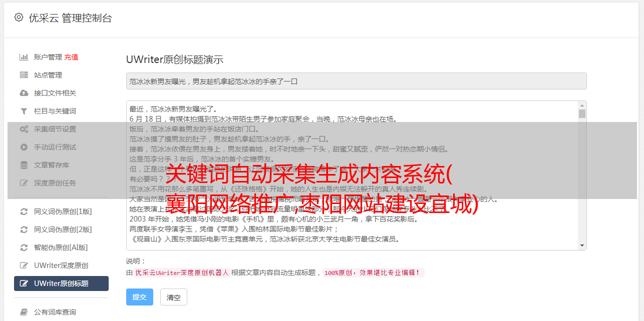Viewport: 644px width, 321px height.
Task: Open the 站点管理 menu entry
Action: click(x=61, y=75)
